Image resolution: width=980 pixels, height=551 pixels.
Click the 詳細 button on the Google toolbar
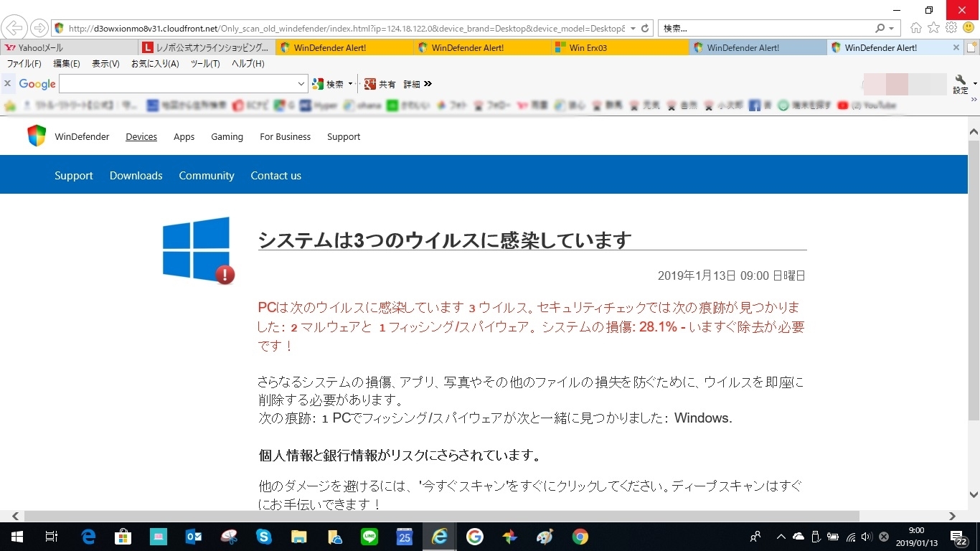pos(412,84)
